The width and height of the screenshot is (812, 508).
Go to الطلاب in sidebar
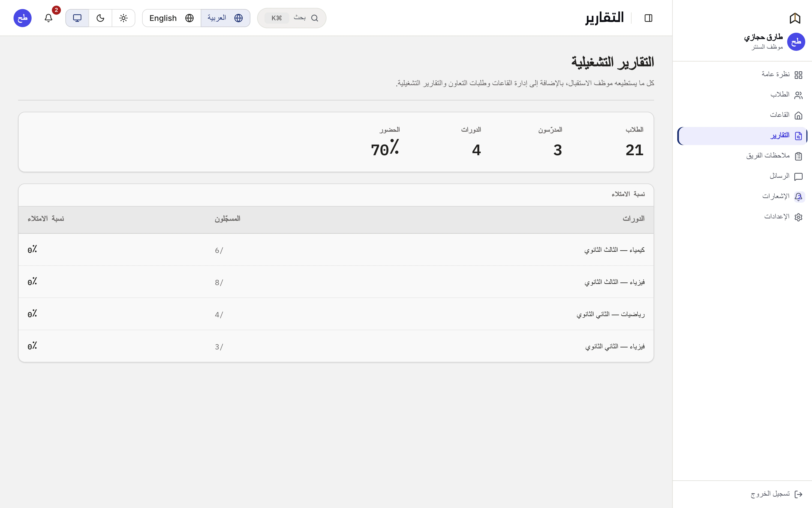tap(742, 95)
